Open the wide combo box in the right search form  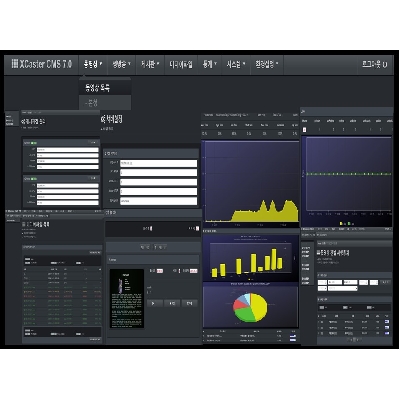343,288
